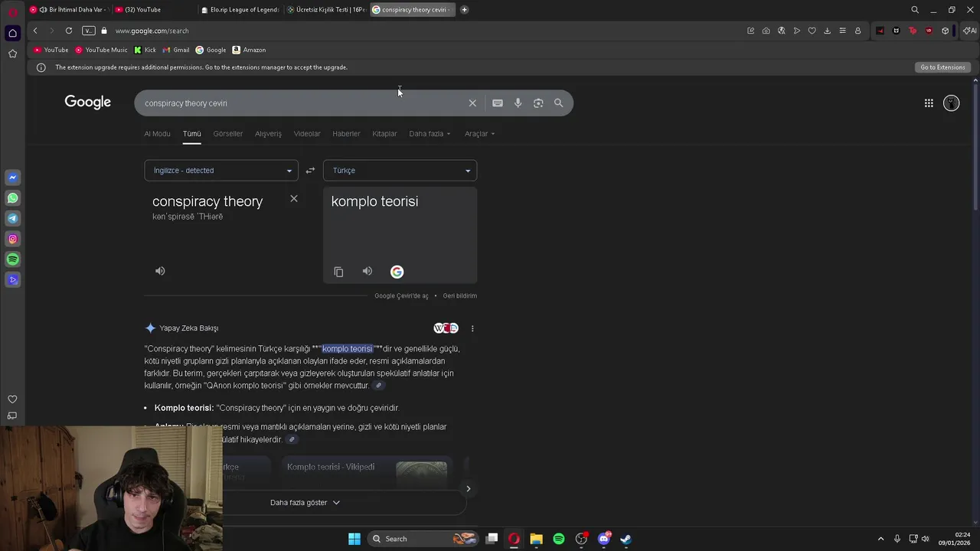Show hidden system tray icons chevron
The height and width of the screenshot is (551, 980).
click(880, 539)
